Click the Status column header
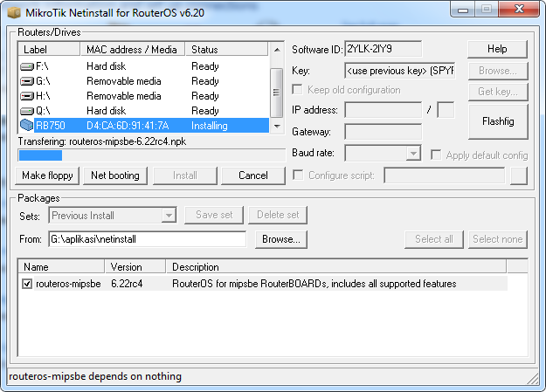This screenshot has height=392, width=546. (226, 50)
